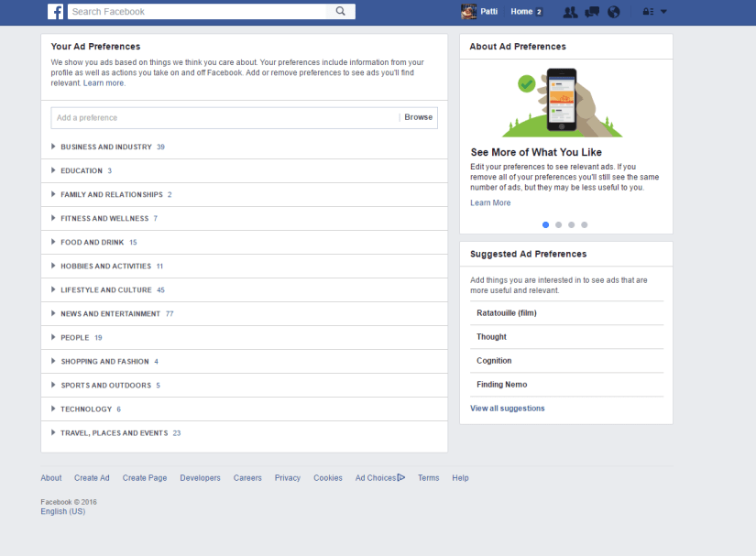Open the Ad Choices icon link
Screen dimensions: 756x556
point(400,477)
